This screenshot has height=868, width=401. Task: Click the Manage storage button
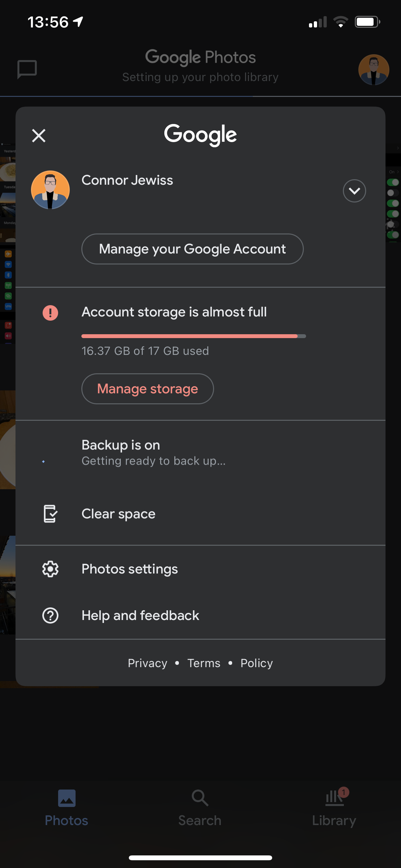[x=147, y=388]
